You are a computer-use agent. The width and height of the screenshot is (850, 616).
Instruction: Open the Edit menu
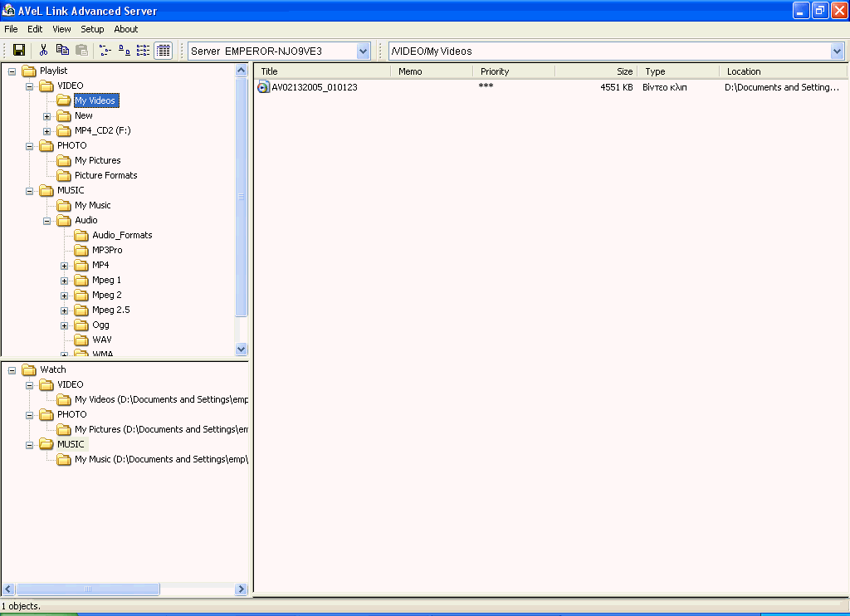click(35, 29)
